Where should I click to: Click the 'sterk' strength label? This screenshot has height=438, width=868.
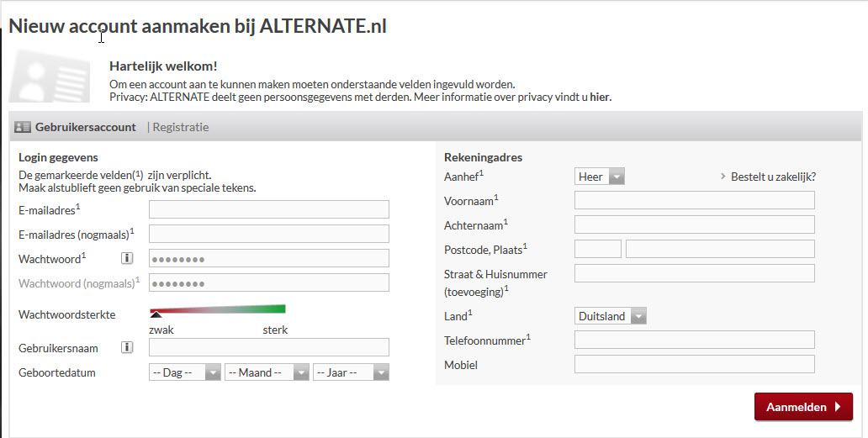point(275,330)
